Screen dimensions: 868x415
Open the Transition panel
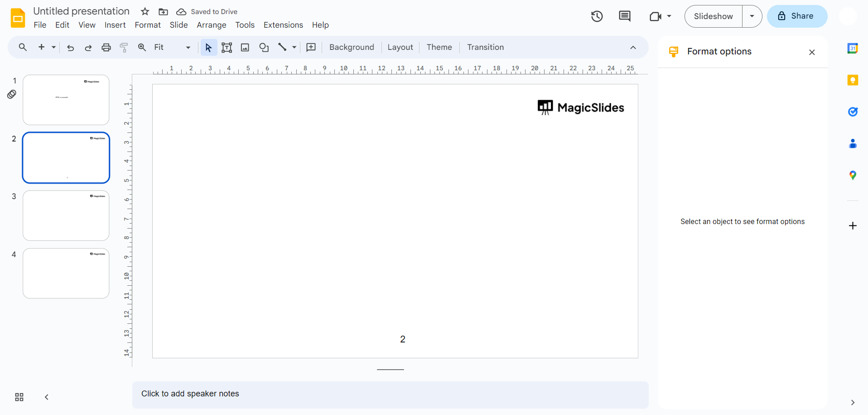tap(485, 47)
